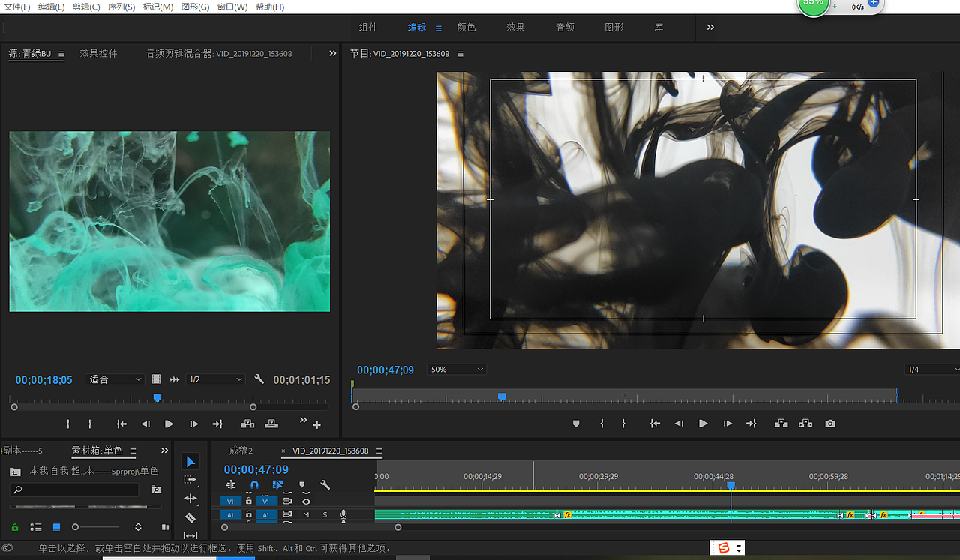Click find-from-query folder icon beside bin search

(x=157, y=490)
